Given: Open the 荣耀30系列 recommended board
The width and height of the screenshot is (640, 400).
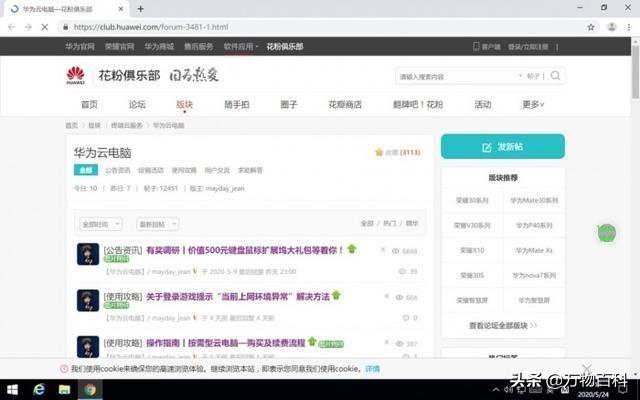Looking at the screenshot, I should tap(472, 200).
